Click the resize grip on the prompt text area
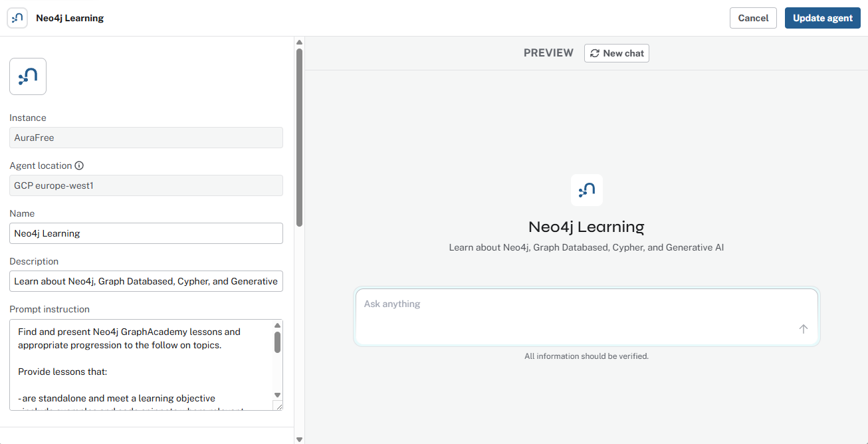868x444 pixels. click(x=278, y=405)
